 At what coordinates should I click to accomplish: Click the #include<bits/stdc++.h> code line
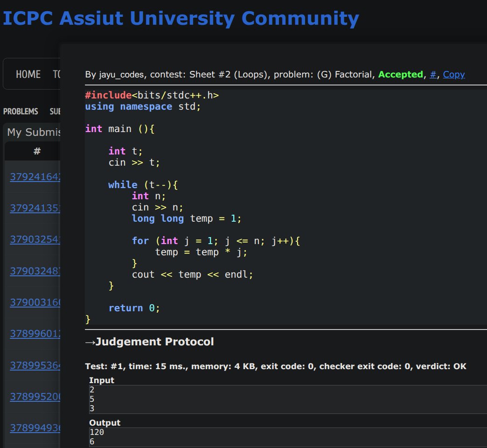coord(152,95)
